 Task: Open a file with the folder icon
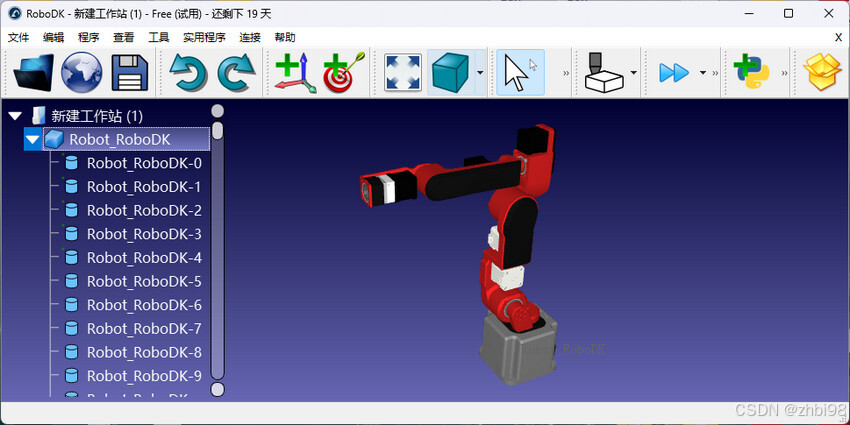[34, 72]
